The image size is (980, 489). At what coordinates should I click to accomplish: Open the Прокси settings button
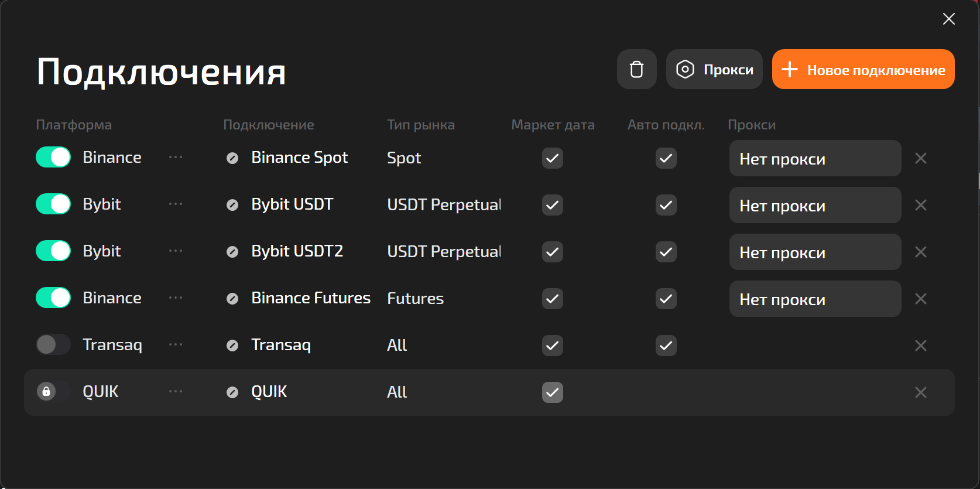pyautogui.click(x=714, y=70)
